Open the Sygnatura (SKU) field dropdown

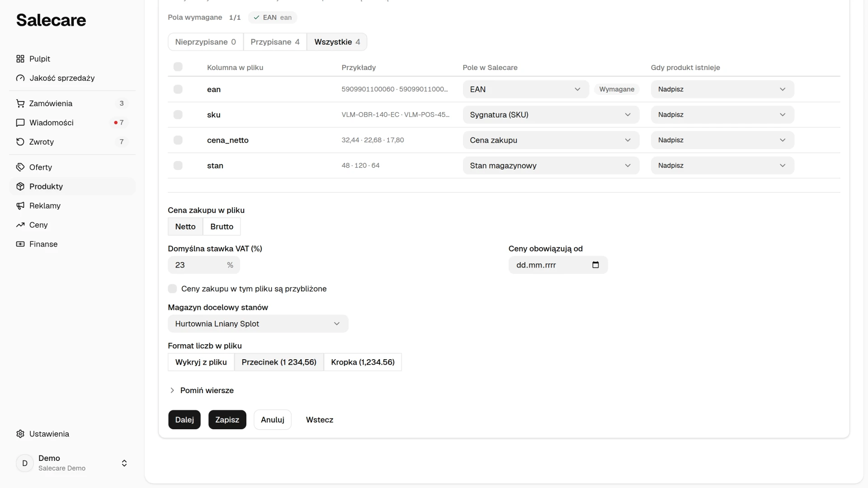551,115
